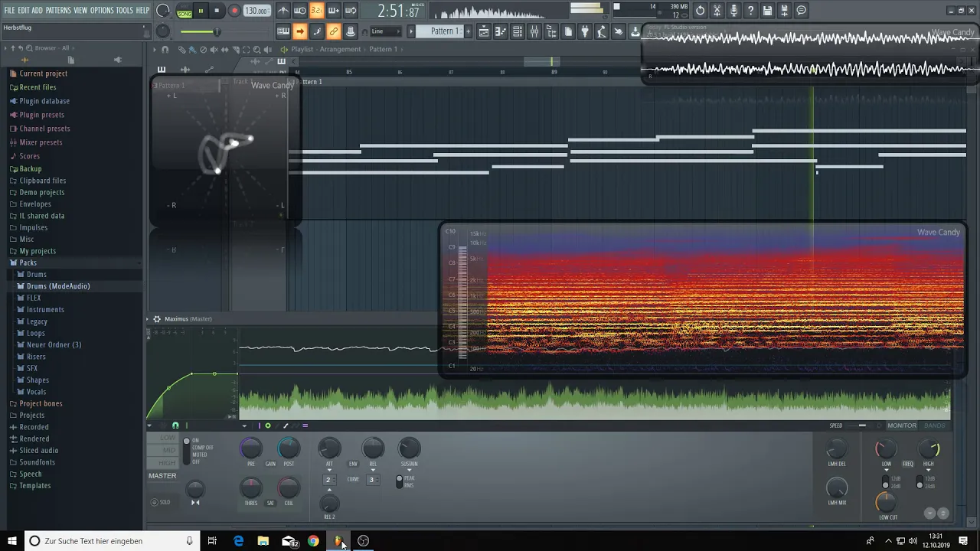
Task: Click the SAT button in Maximus
Action: [x=270, y=503]
